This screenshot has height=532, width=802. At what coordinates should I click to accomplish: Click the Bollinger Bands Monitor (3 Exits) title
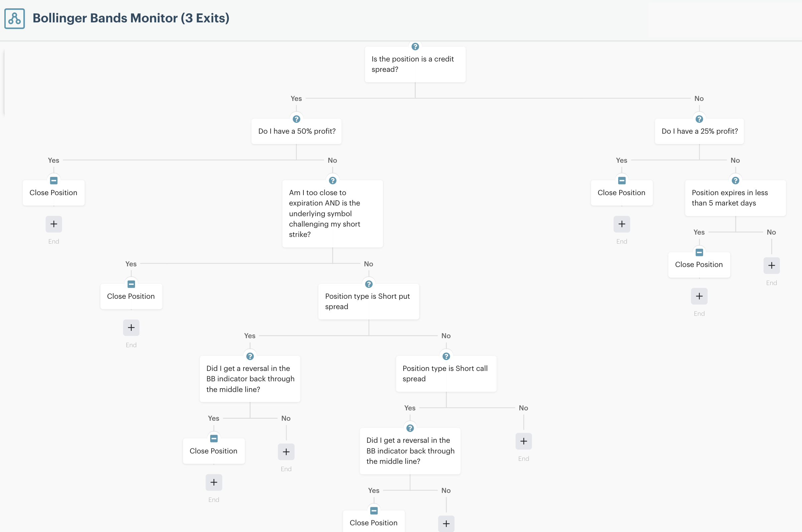tap(131, 18)
